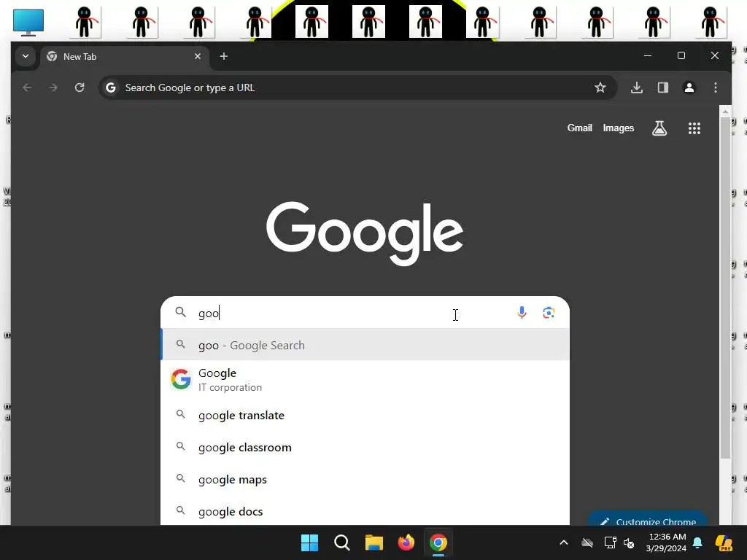Click the Customize Chrome button
The width and height of the screenshot is (747, 560).
coord(647,520)
